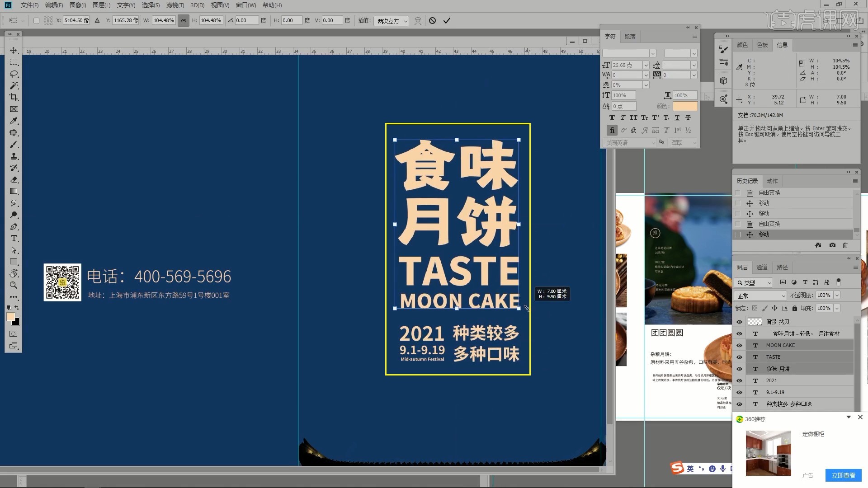The width and height of the screenshot is (868, 488).
Task: Click the maintain aspect ratio link icon
Action: click(184, 21)
